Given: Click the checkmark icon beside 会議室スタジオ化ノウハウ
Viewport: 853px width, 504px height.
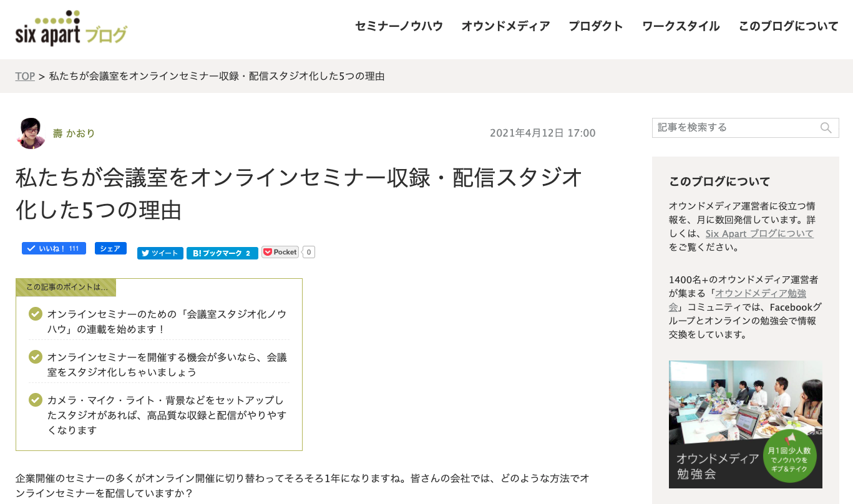Looking at the screenshot, I should 36,314.
